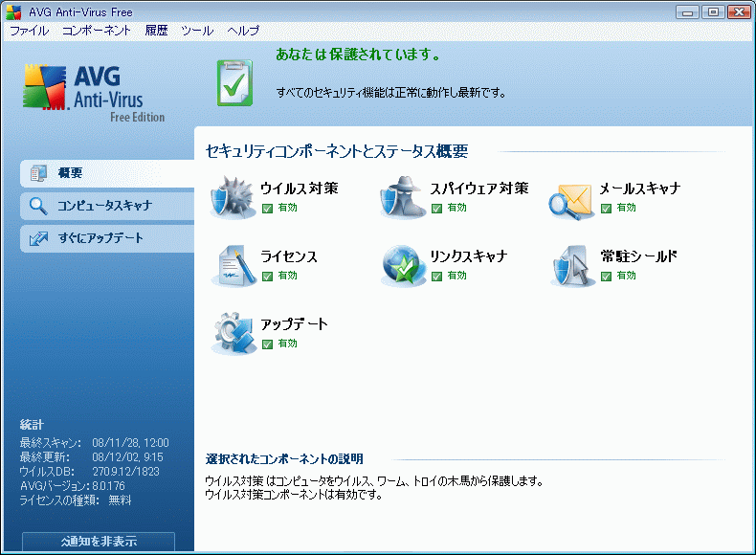Screen dimensions: 756x555
Task: Click the 統計 heading in sidebar
Action: 32,425
